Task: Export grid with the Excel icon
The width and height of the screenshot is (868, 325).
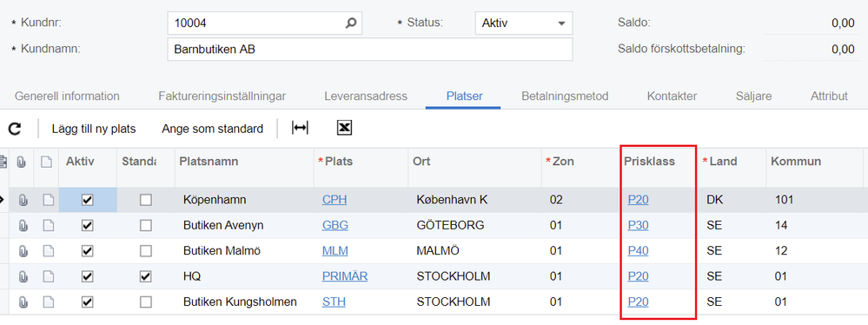Action: (344, 129)
